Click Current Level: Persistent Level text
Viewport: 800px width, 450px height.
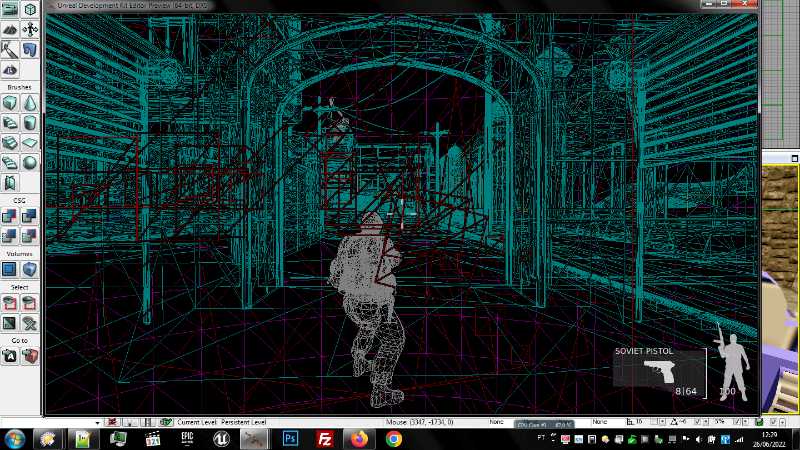[221, 422]
